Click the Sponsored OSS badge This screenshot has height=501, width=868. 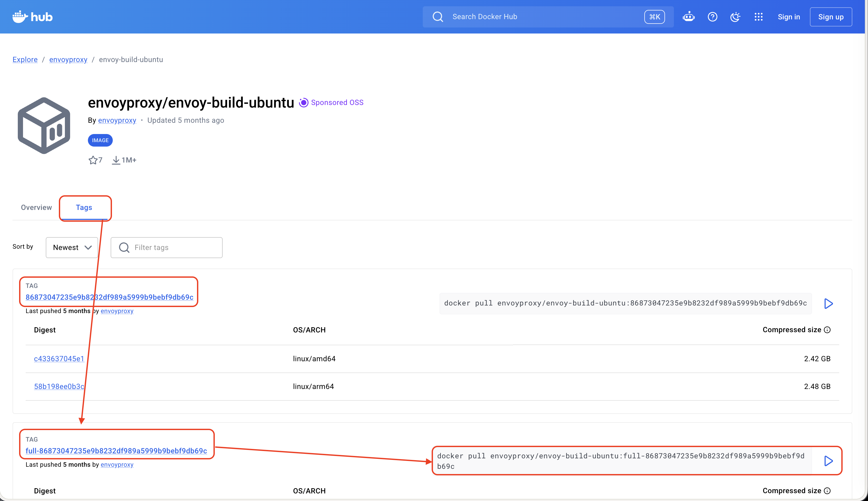[331, 103]
